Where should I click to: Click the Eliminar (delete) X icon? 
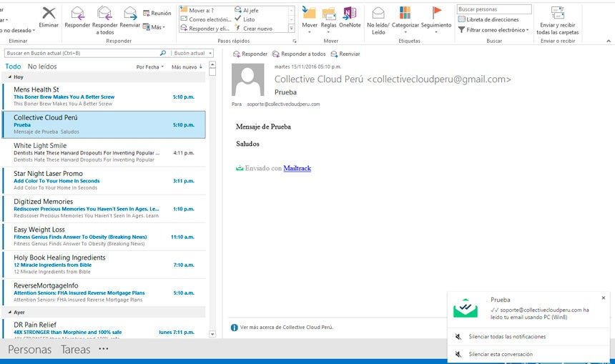coord(49,14)
